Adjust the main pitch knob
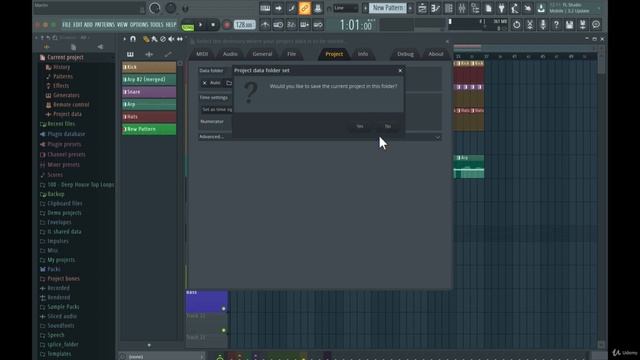 coord(171,8)
